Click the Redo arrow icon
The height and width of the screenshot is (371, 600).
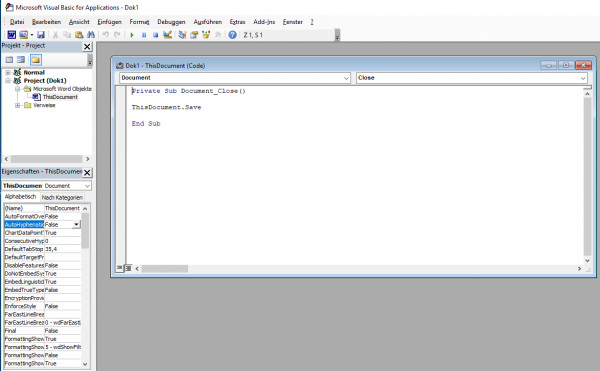click(x=117, y=35)
